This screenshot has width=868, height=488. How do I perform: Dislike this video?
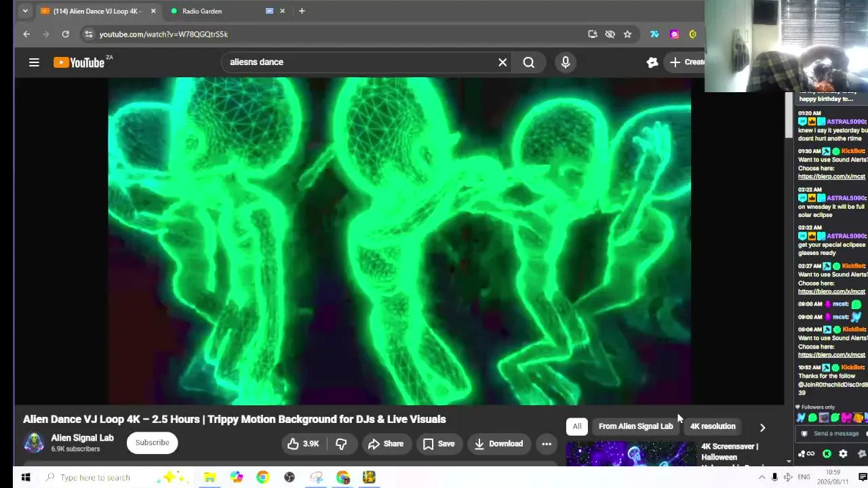point(341,444)
